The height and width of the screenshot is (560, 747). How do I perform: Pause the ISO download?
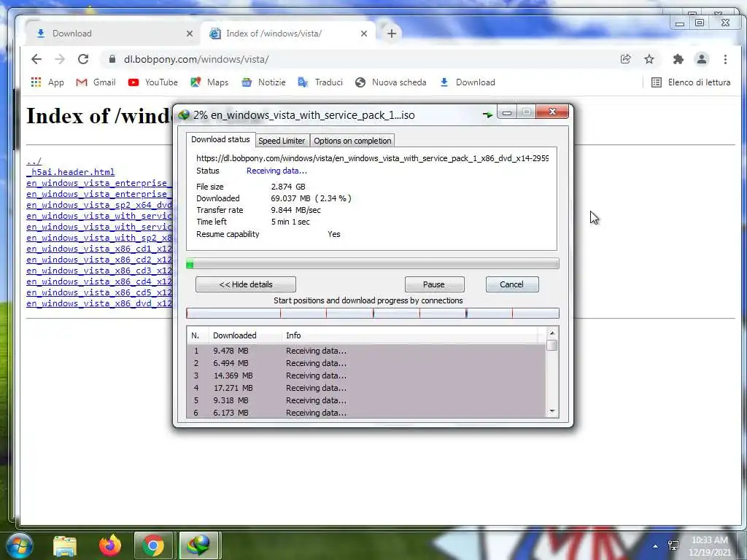point(434,284)
